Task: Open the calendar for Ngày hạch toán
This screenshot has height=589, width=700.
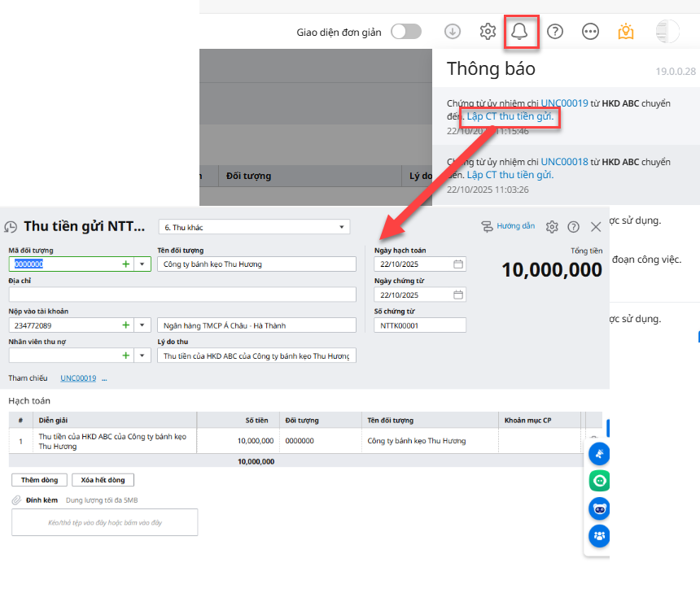Action: (x=458, y=264)
